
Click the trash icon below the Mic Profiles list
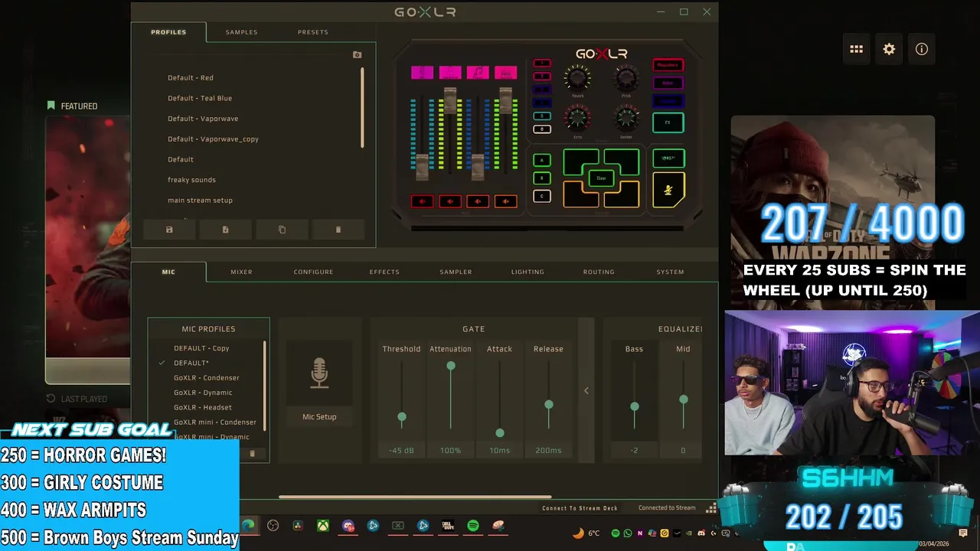tap(252, 454)
